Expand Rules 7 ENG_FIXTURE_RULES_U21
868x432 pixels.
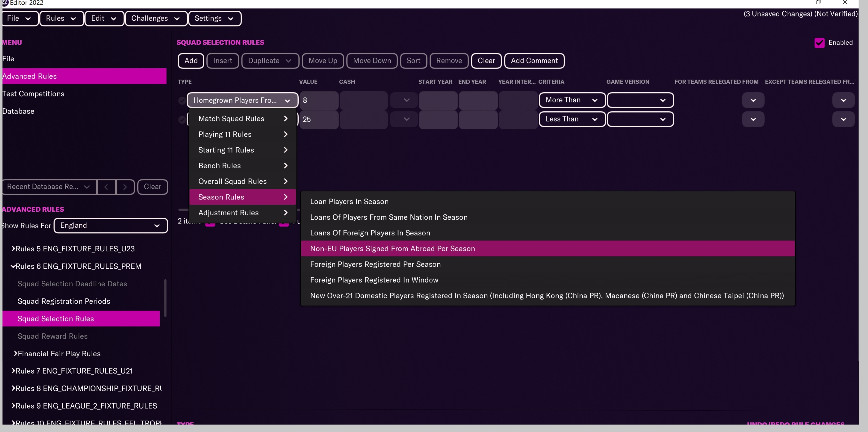point(14,371)
